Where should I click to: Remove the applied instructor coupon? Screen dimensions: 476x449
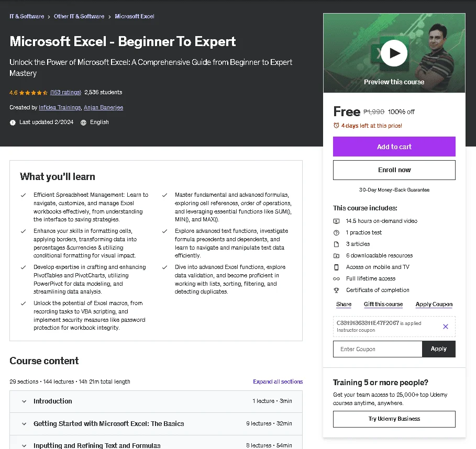point(445,327)
